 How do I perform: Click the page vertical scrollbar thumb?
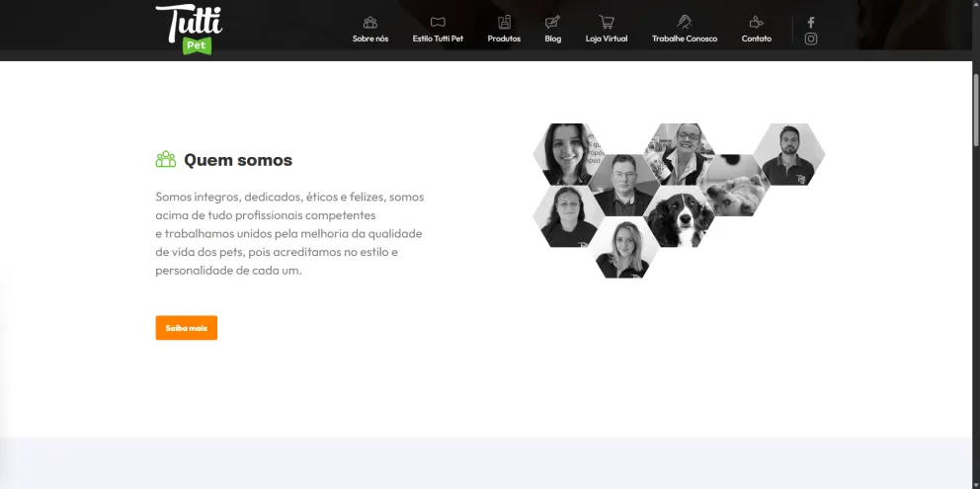976,110
